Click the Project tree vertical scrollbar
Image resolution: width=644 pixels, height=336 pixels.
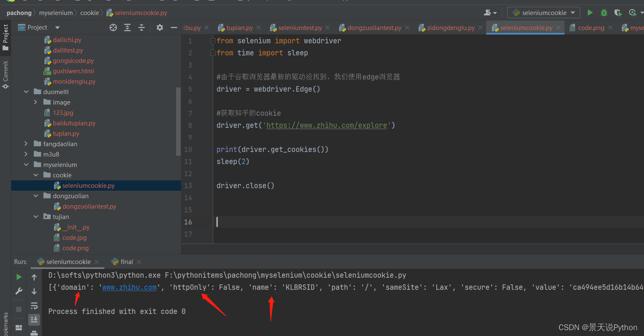click(179, 121)
